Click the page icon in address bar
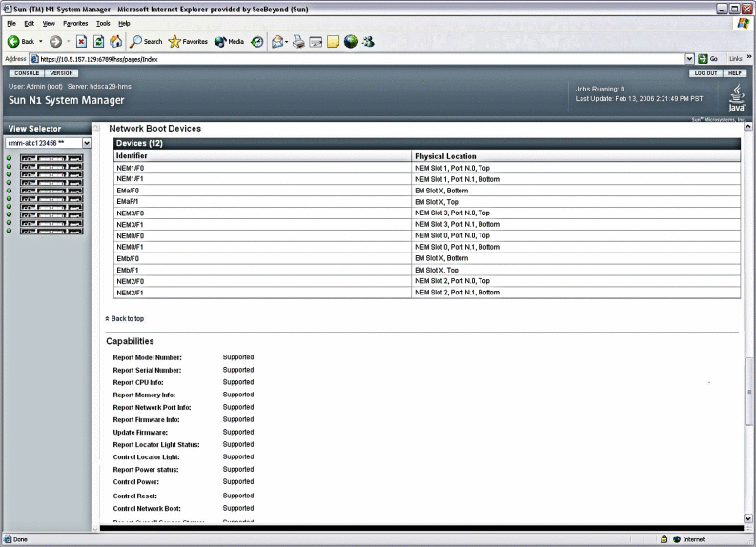 tap(34, 59)
